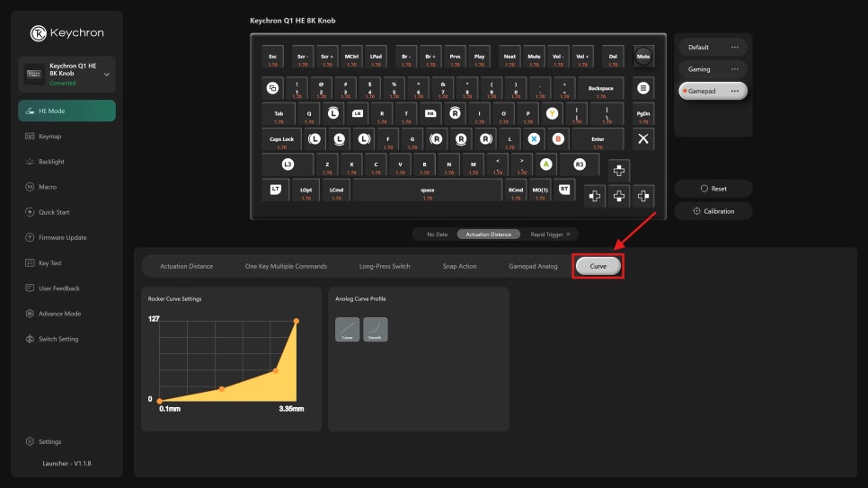Image resolution: width=868 pixels, height=488 pixels.
Task: Click curve point just before steep rise
Action: click(276, 370)
